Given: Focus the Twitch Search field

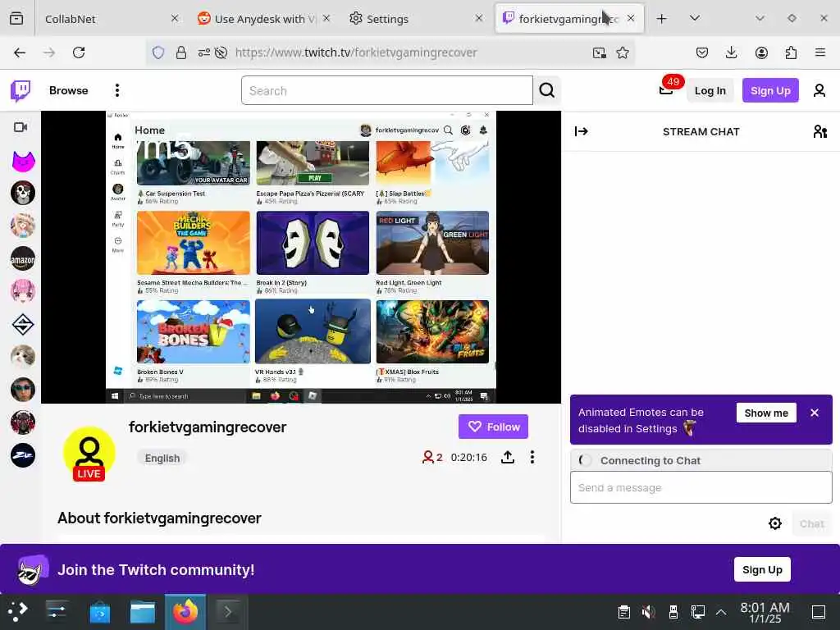Looking at the screenshot, I should point(387,90).
